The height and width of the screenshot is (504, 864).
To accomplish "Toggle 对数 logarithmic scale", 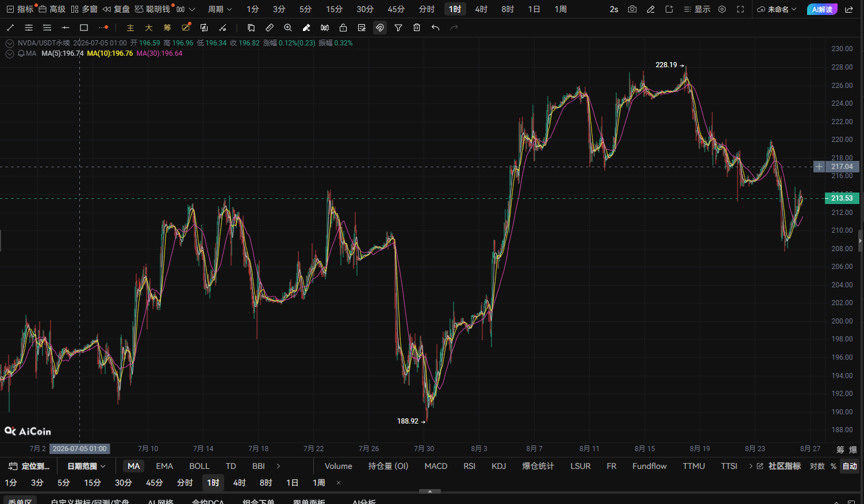I will [x=817, y=466].
